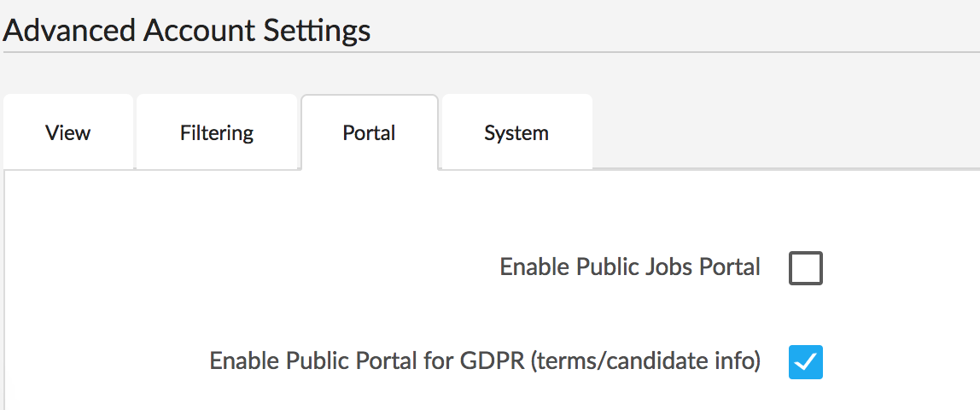Enable the Public Jobs Portal checkbox
The image size is (980, 410).
click(x=806, y=268)
